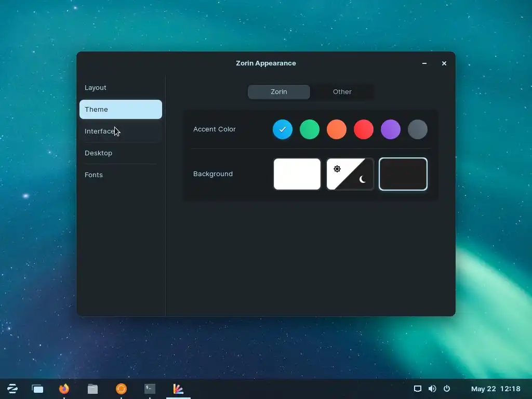The width and height of the screenshot is (532, 399).
Task: Open the Terminal from the taskbar
Action: click(150, 389)
